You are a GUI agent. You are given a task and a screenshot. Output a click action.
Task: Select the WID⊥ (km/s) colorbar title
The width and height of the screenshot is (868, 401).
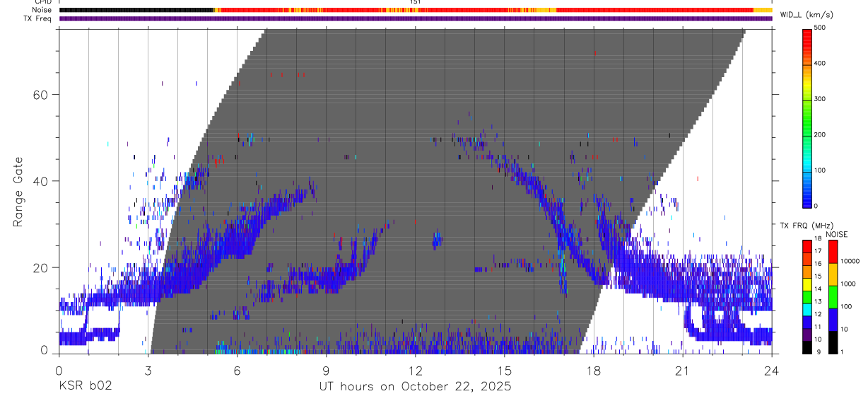pos(807,15)
